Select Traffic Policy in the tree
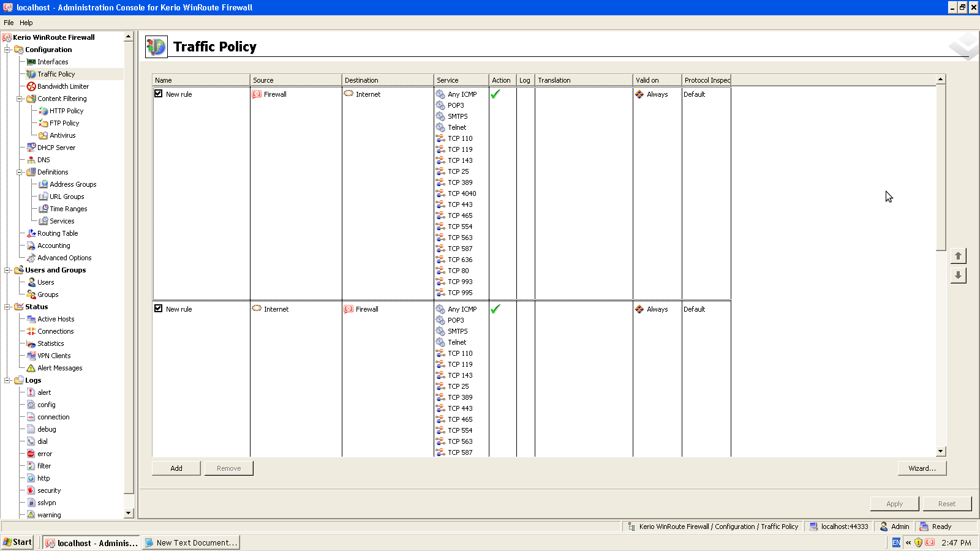The width and height of the screenshot is (980, 551). [x=56, y=74]
